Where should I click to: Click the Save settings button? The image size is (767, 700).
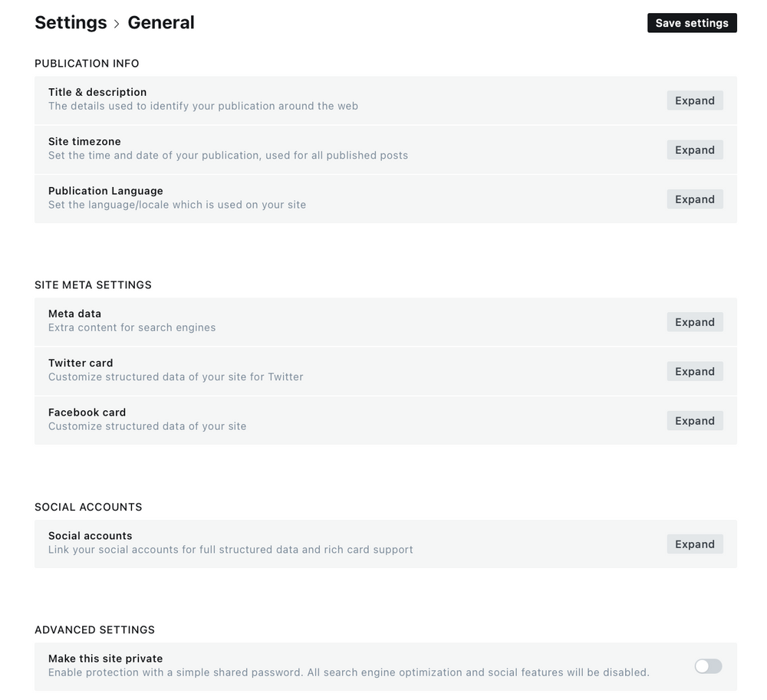[x=691, y=22]
